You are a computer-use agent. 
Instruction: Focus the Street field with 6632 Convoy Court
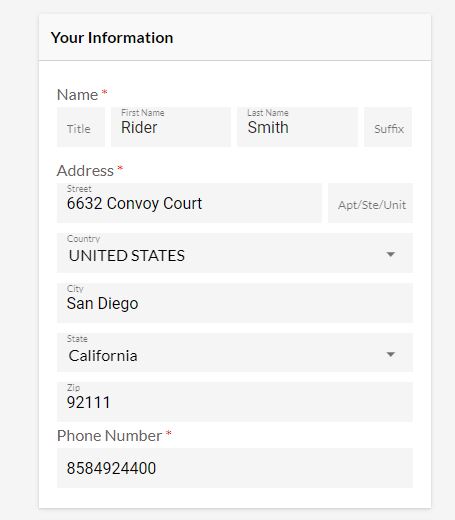point(189,203)
